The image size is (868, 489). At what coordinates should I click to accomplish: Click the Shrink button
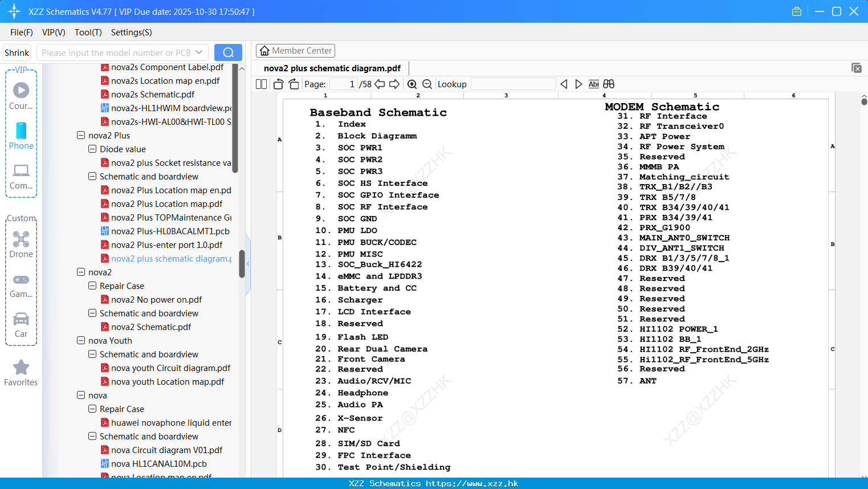(17, 52)
